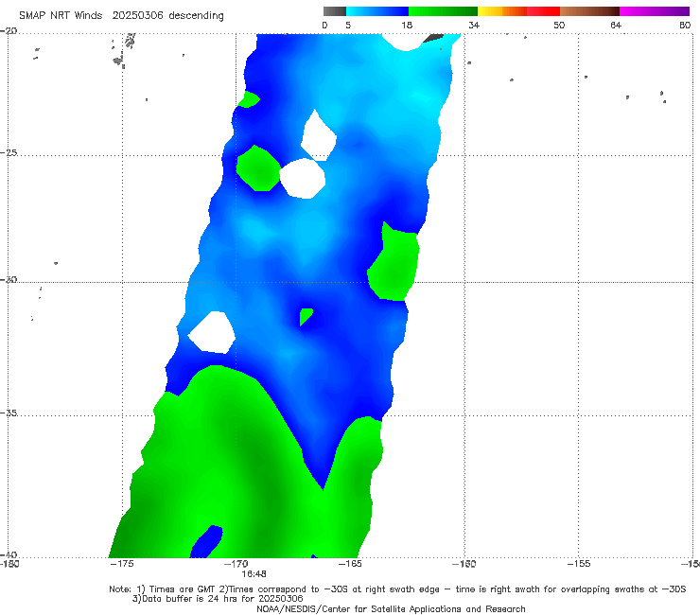This screenshot has height=615, width=700.
Task: Click the dark gray patch at the swath's top edge
Action: [433, 39]
